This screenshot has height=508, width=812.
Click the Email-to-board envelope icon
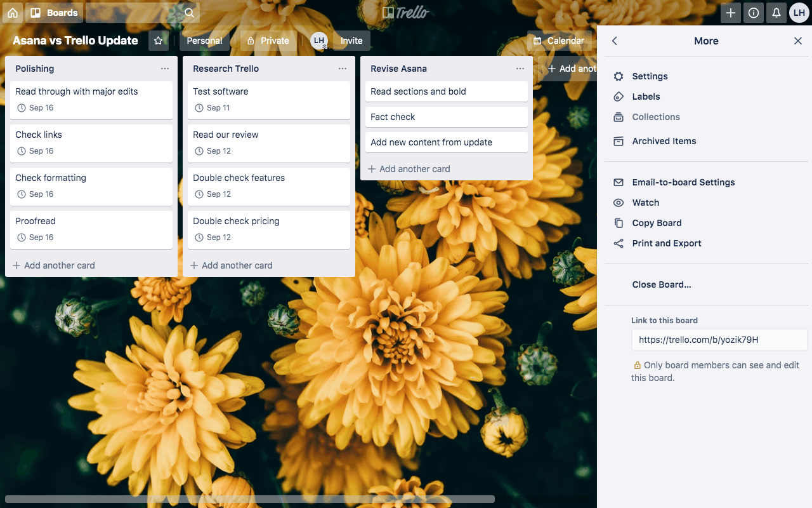point(619,182)
